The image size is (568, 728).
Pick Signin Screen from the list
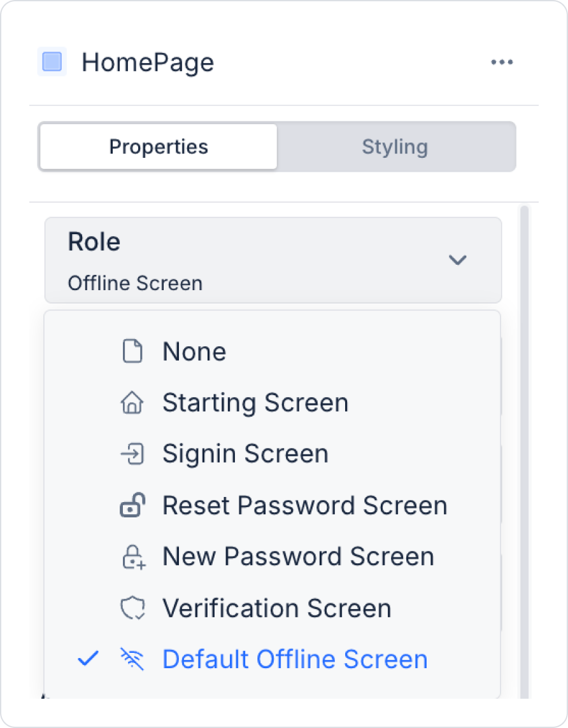pyautogui.click(x=245, y=454)
